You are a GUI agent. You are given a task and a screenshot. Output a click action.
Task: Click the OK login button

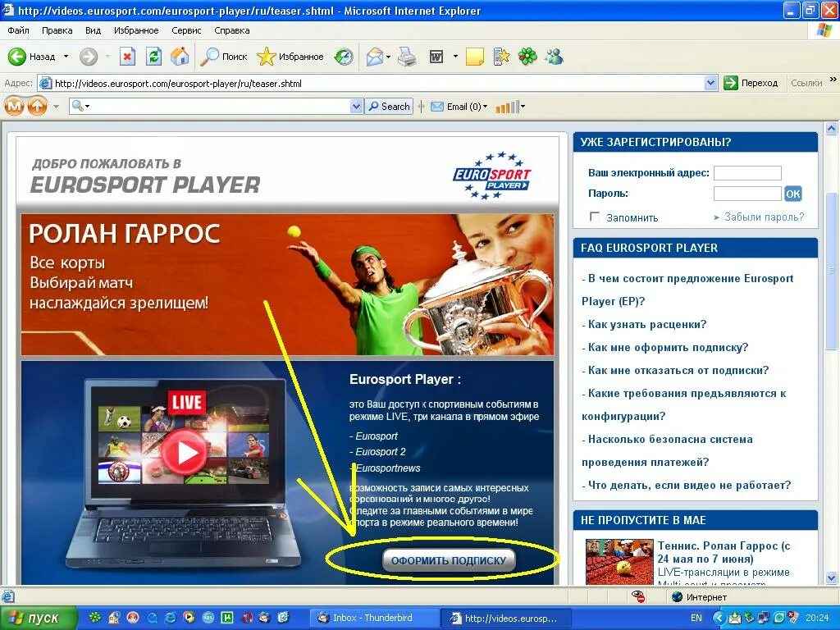pos(793,194)
